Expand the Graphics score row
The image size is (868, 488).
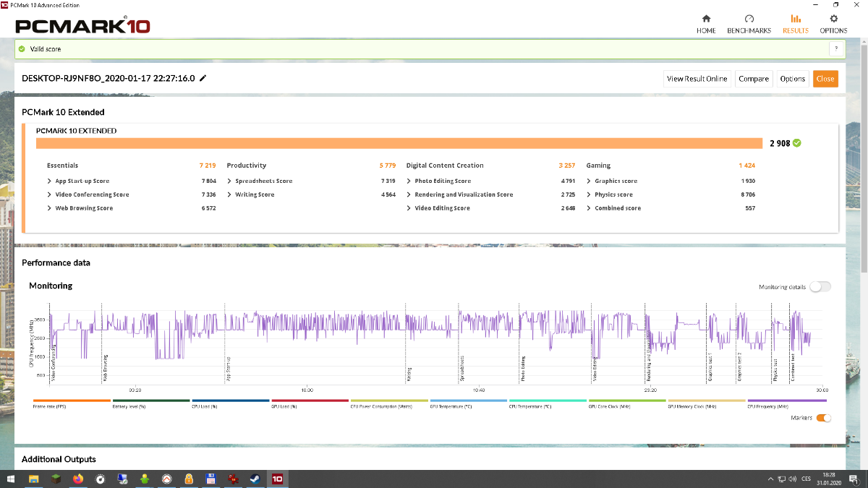616,181
